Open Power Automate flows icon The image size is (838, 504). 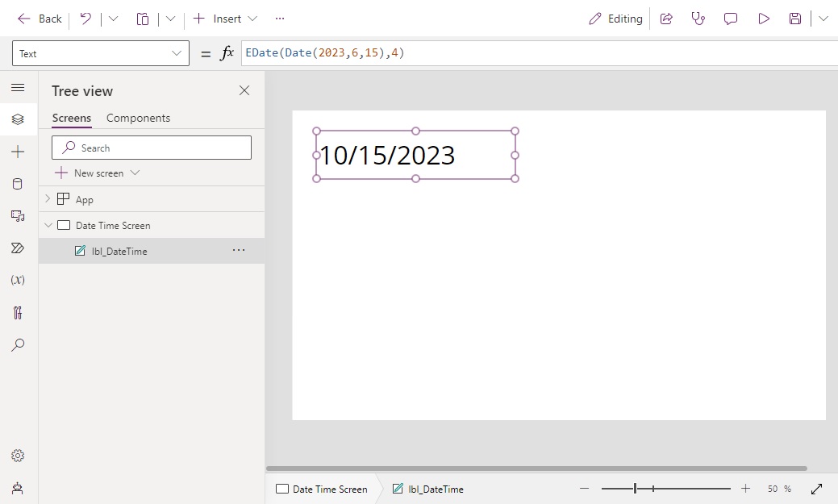tap(18, 248)
